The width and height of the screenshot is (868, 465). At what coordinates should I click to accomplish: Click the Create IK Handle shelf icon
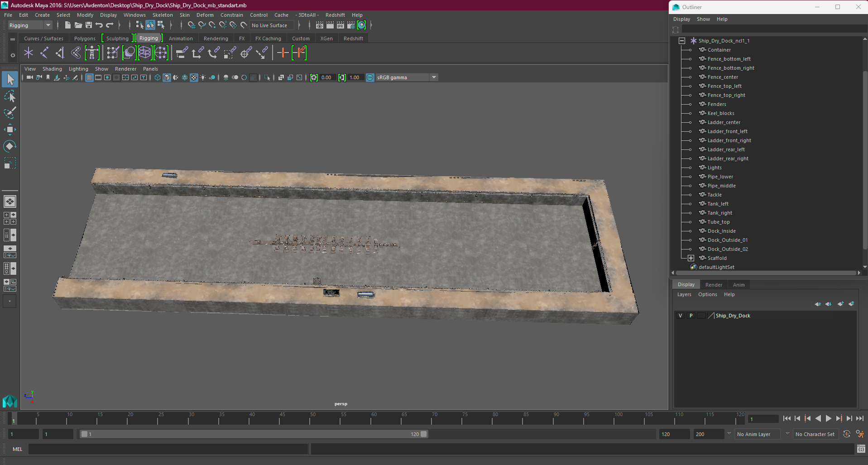click(x=60, y=53)
